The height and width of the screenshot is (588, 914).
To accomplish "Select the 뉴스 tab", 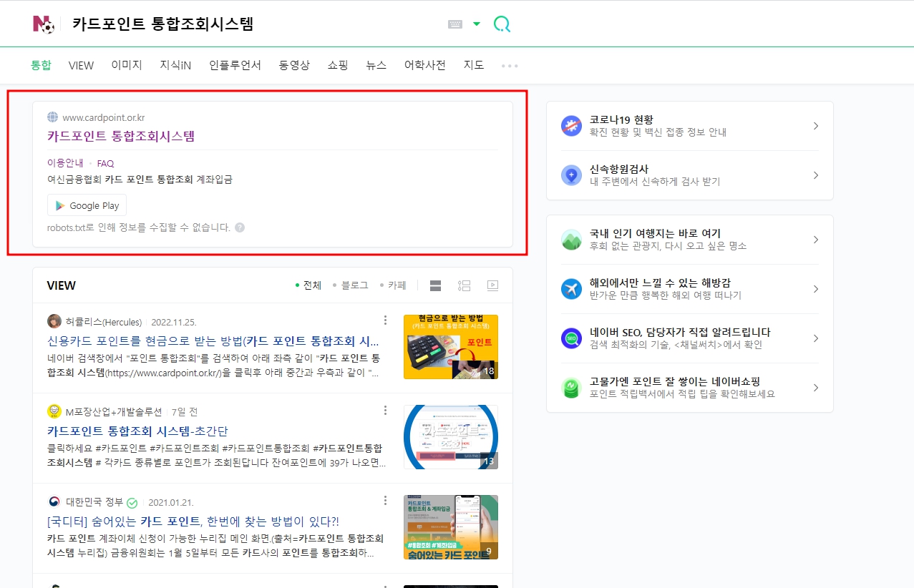I will click(376, 65).
